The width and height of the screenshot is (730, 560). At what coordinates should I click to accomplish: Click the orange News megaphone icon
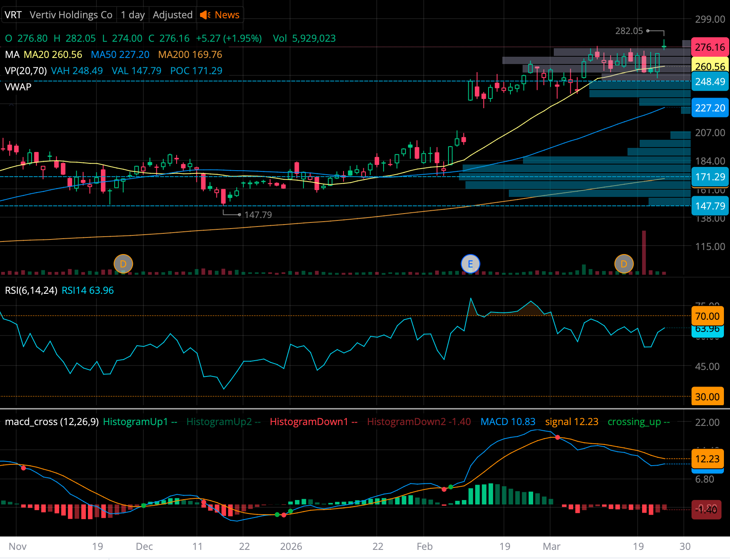(205, 15)
